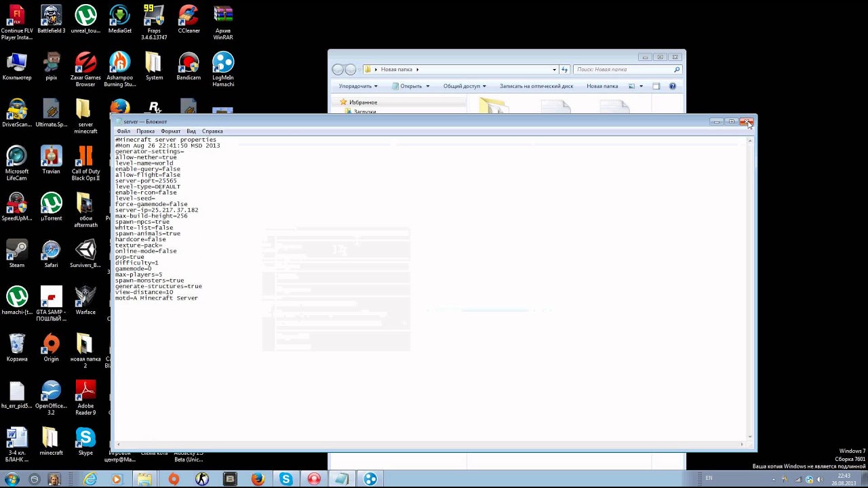Open Firefox from the taskbar
868x488 pixels.
(x=258, y=479)
